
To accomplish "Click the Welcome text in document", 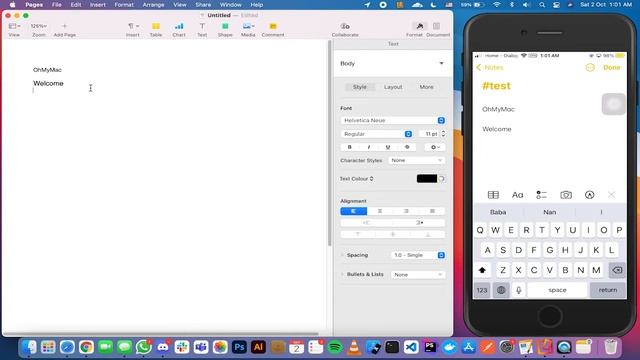I will (x=48, y=83).
